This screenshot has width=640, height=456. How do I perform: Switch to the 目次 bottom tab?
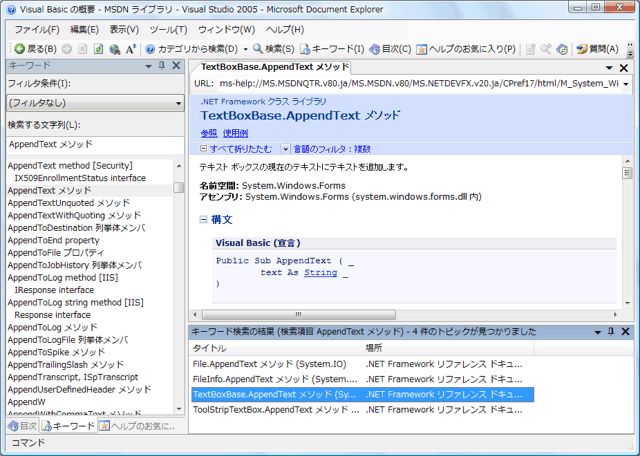click(x=22, y=426)
